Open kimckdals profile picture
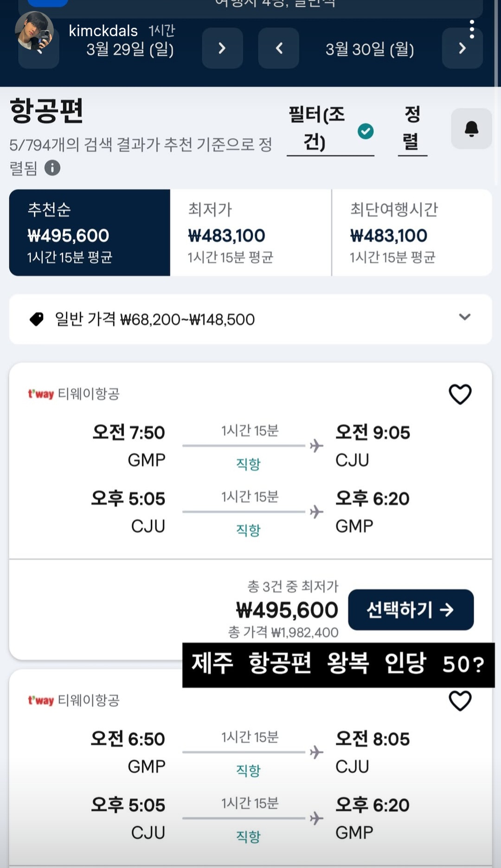This screenshot has width=501, height=868. [x=34, y=31]
